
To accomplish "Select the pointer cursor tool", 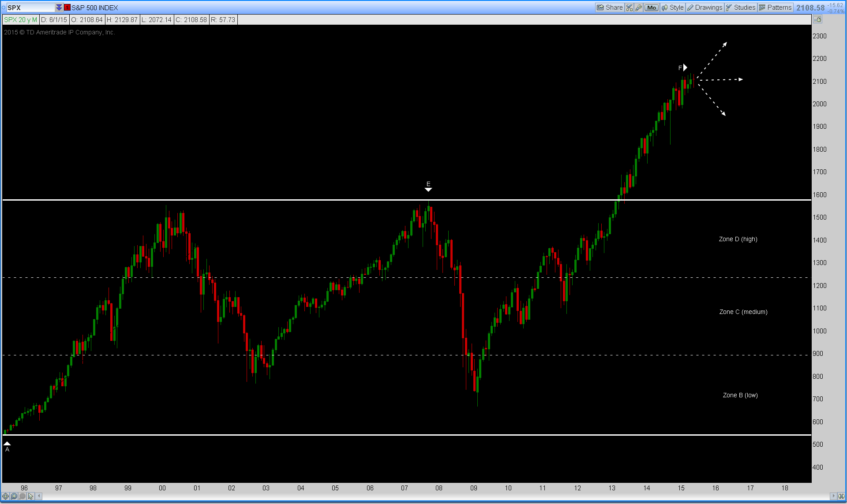I will (x=30, y=496).
